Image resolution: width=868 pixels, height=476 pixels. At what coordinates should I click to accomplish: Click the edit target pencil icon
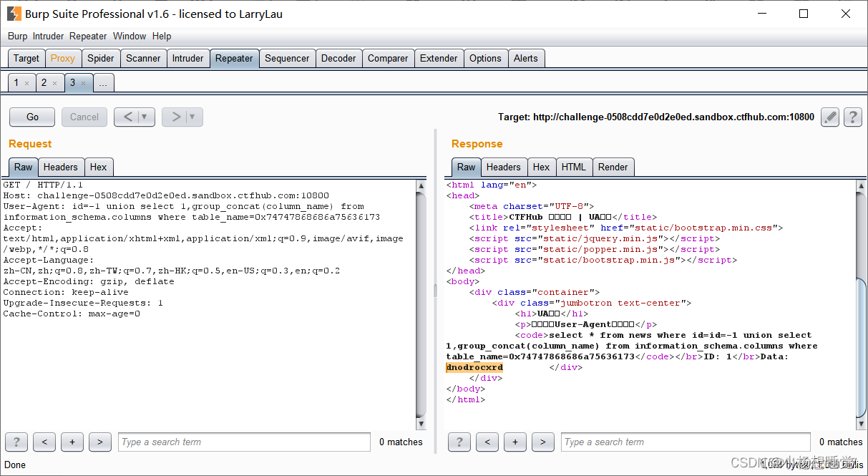(x=829, y=117)
